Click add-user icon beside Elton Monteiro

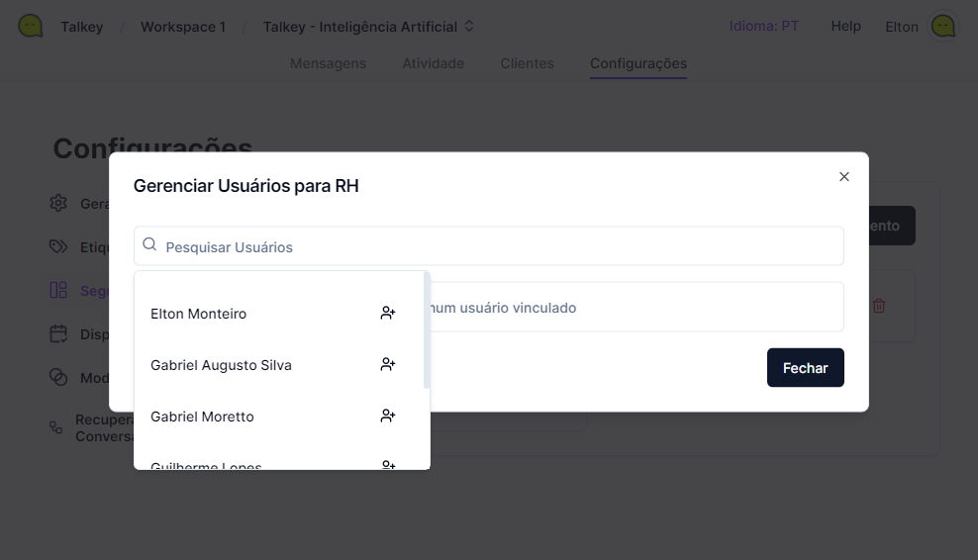(388, 314)
